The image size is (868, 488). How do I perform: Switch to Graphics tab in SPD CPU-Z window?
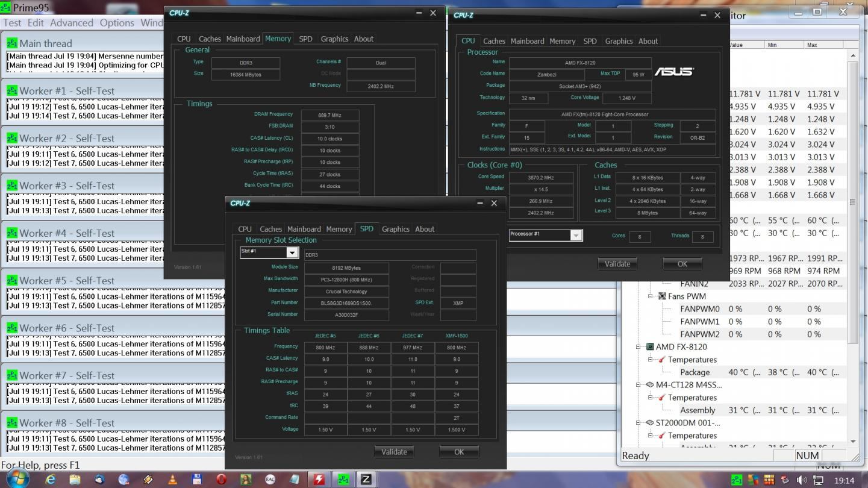tap(395, 229)
